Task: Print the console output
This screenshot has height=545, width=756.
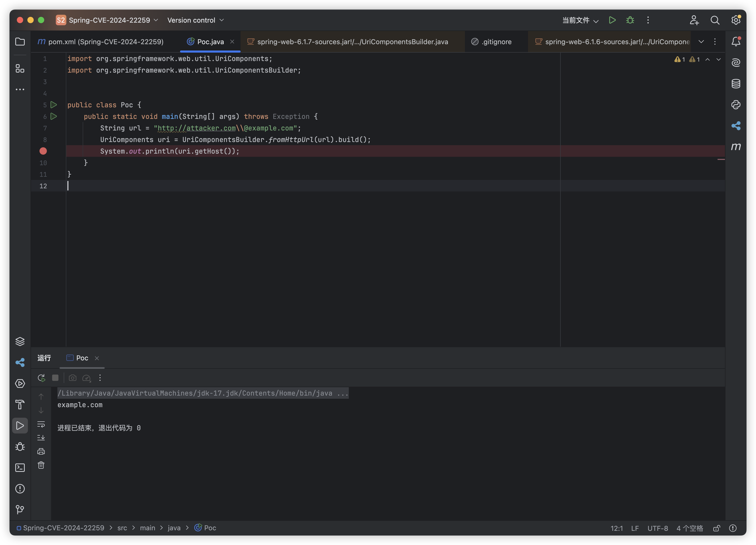Action: (x=41, y=451)
